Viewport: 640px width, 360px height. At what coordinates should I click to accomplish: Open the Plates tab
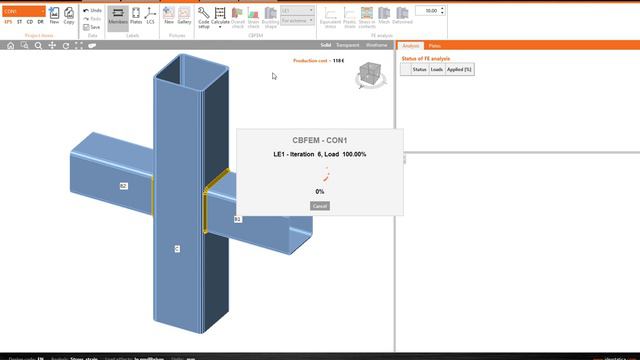coord(434,46)
